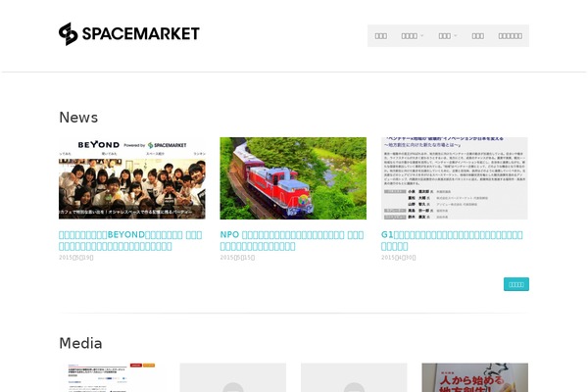Open the first navigation menu item
The width and height of the screenshot is (588, 392).
pos(380,36)
